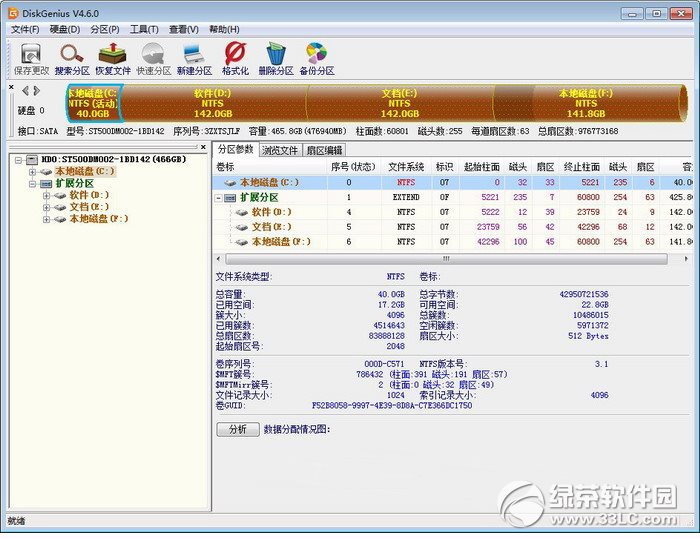Click the volume GUID value F52B8058-9997

(392, 405)
